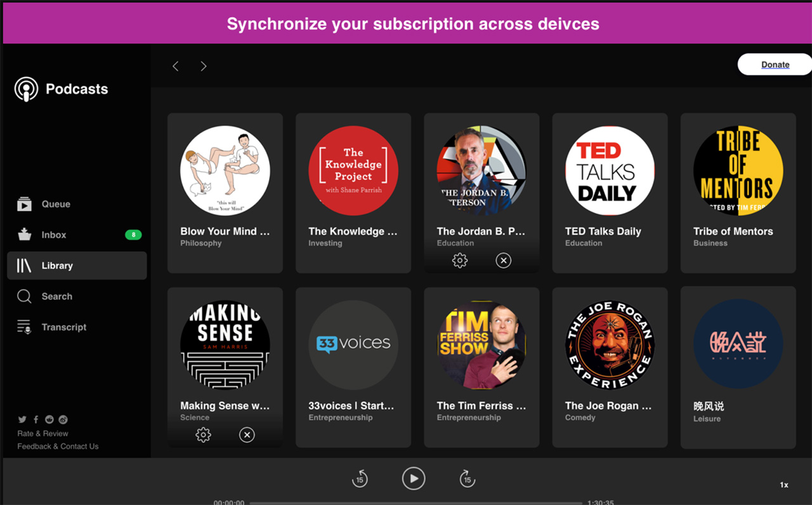Open the Rate & Review link
This screenshot has height=505, width=812.
tap(42, 433)
